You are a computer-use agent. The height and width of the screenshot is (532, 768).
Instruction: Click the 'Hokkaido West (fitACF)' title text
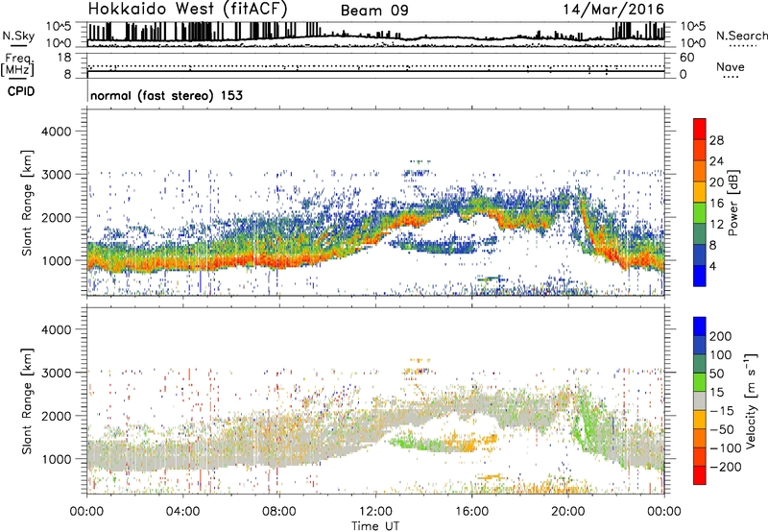coord(188,9)
